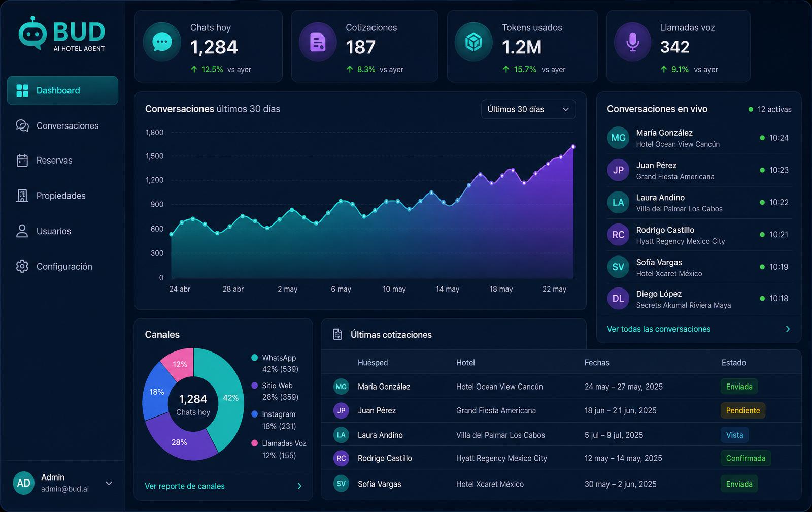812x512 pixels.
Task: Click SV avatar in cotizaciones table
Action: 341,484
